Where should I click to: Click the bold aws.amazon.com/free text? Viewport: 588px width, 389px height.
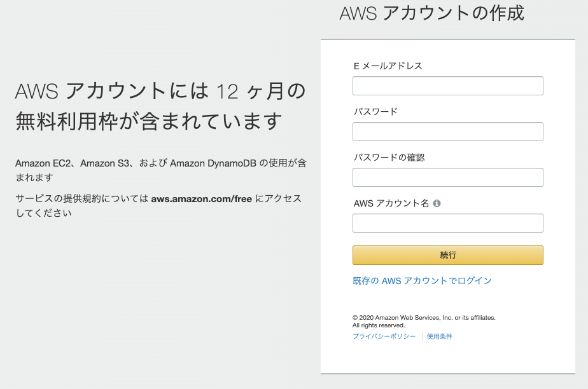(201, 199)
